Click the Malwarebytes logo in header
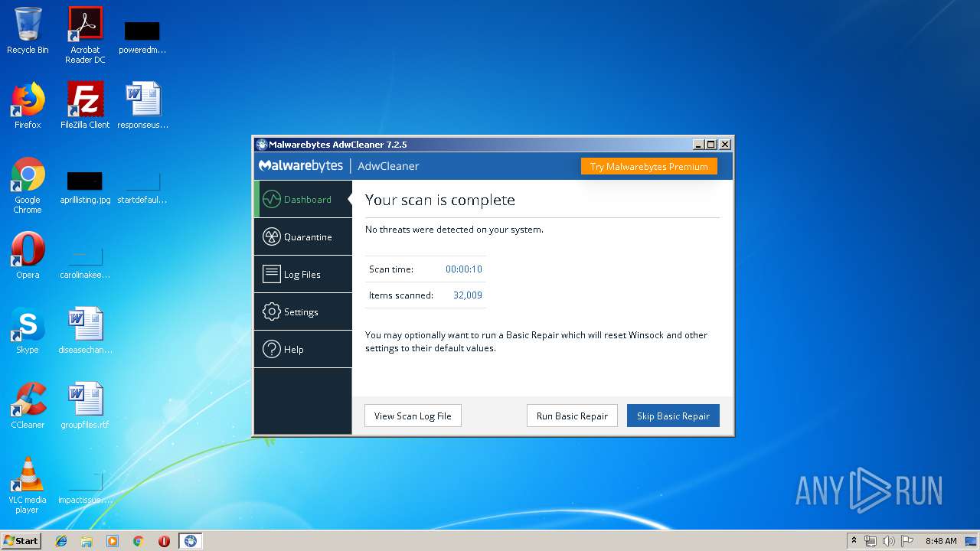 [301, 166]
